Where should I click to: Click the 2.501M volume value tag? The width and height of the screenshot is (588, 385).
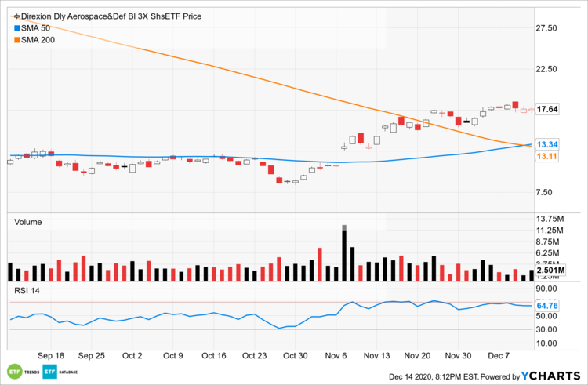coord(549,271)
